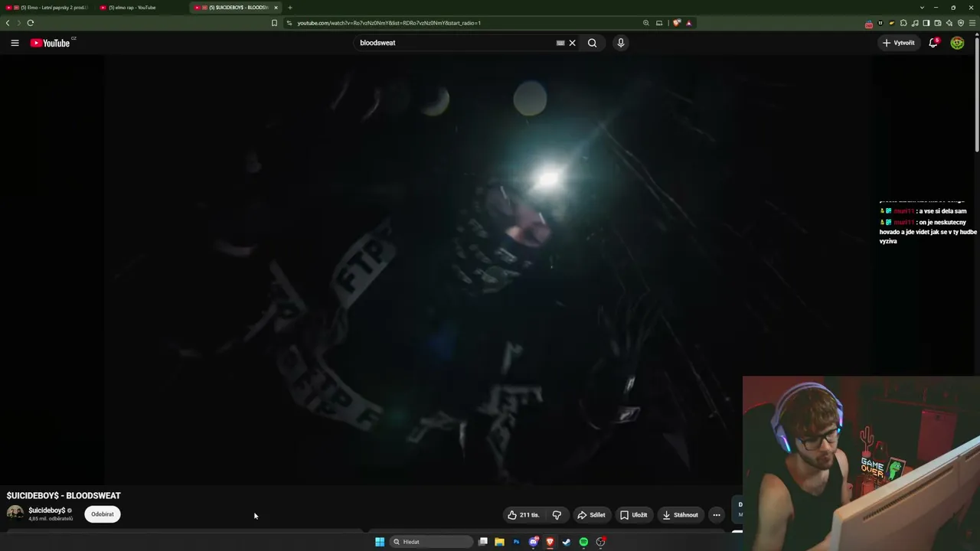Share the video via Sdílet

click(591, 515)
